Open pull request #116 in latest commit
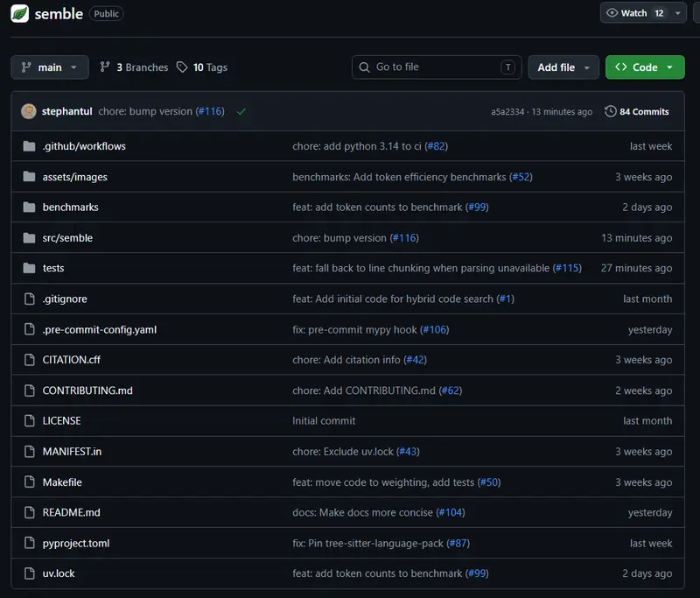Screen dimensions: 700x598 pos(210,111)
